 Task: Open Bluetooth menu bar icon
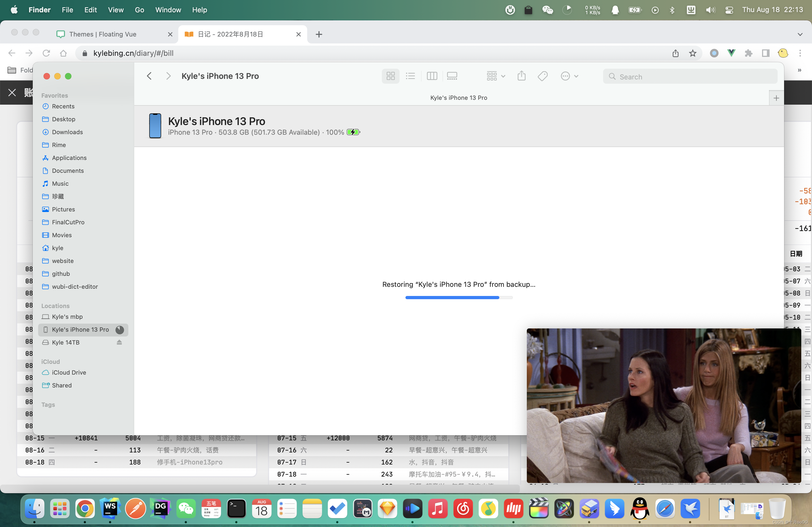[x=672, y=10]
